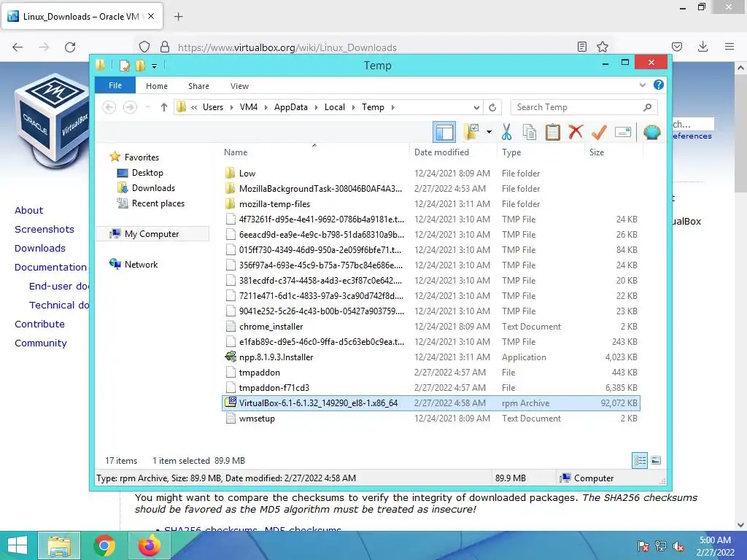Open the Windows Start button
The width and height of the screenshot is (747, 560).
coord(17,545)
